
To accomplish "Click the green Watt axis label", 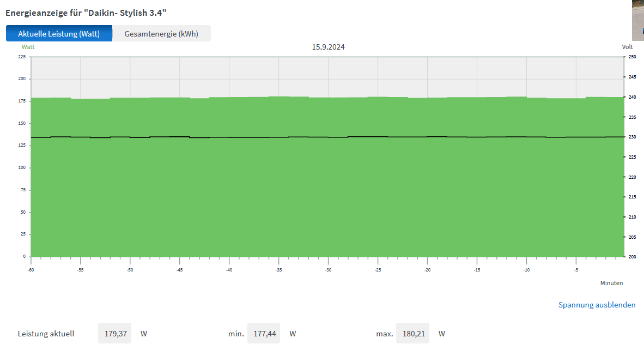I will pos(28,47).
